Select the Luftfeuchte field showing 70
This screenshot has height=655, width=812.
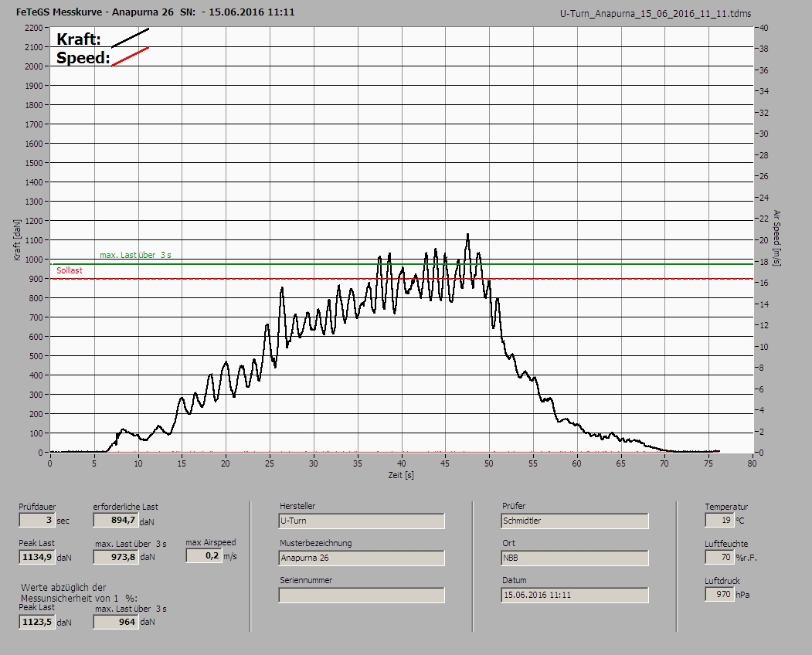[x=719, y=557]
